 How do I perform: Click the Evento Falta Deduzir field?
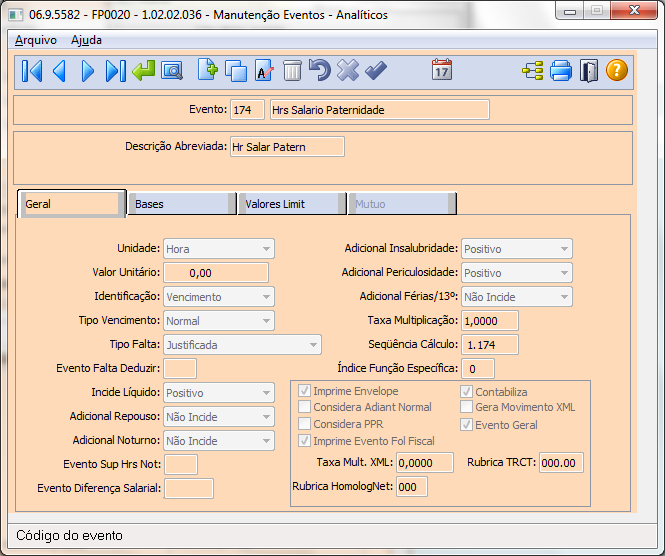tap(180, 369)
